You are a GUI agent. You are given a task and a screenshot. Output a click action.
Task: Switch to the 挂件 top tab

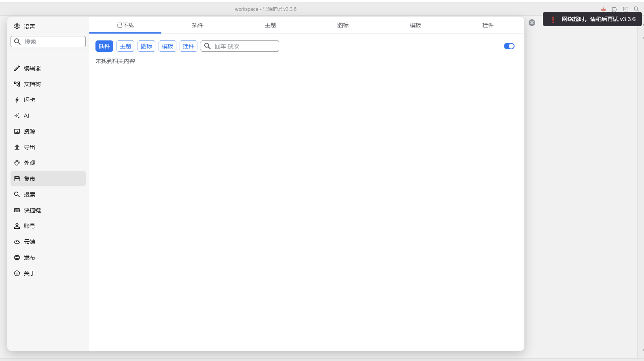pyautogui.click(x=487, y=25)
